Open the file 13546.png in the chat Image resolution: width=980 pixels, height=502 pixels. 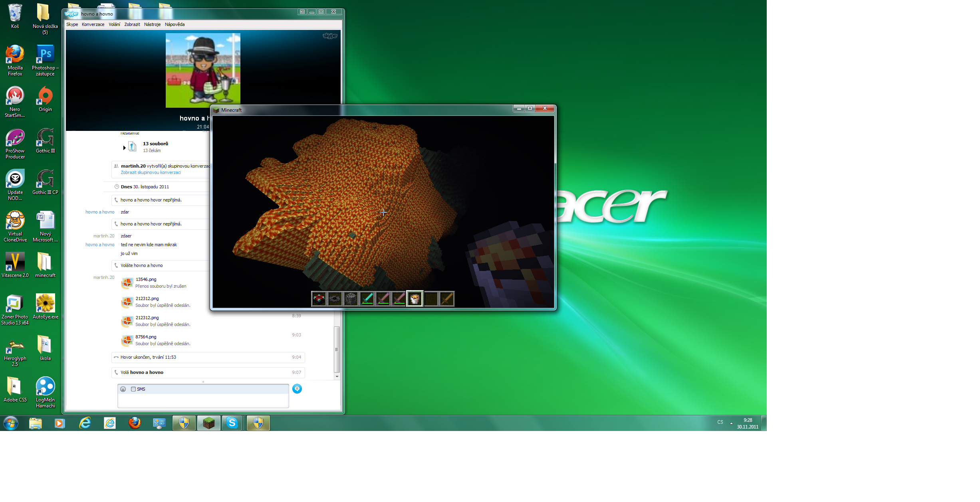[x=146, y=279]
